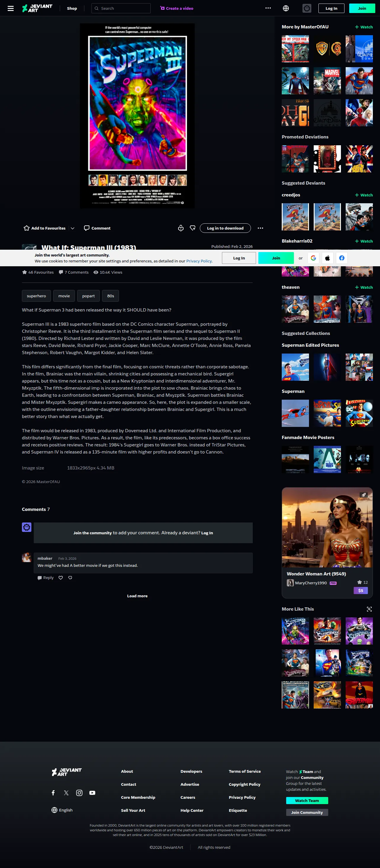This screenshot has height=868, width=380.
Task: Open DeviantArt's Facebook page from footer
Action: [x=53, y=793]
